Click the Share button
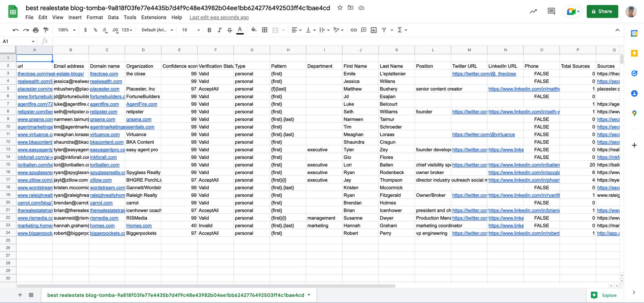 (602, 11)
